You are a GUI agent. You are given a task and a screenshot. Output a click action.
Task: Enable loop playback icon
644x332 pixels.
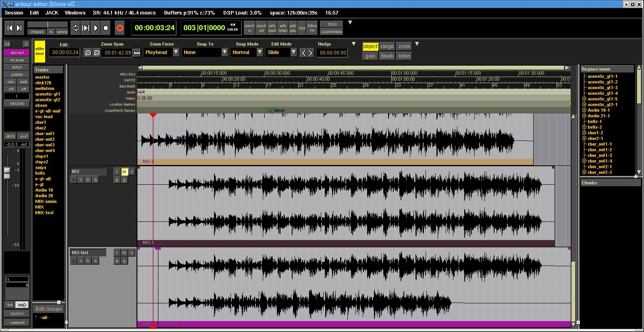[x=75, y=28]
